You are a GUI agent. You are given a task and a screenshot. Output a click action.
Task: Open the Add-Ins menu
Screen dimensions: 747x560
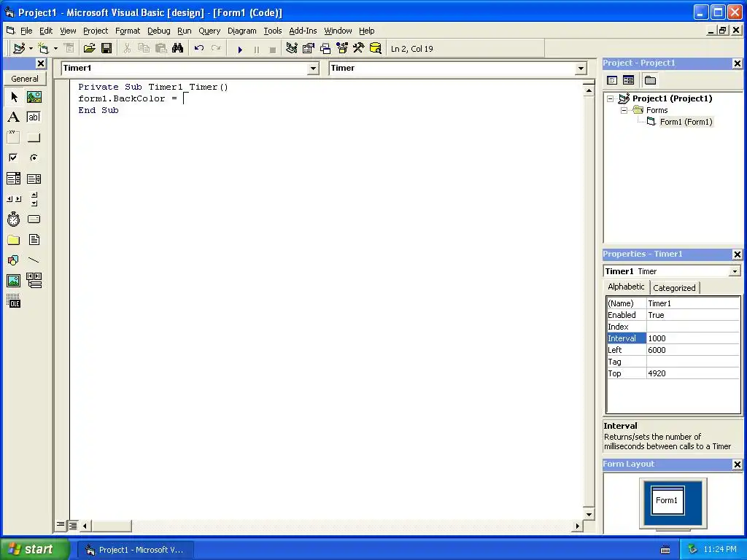303,31
